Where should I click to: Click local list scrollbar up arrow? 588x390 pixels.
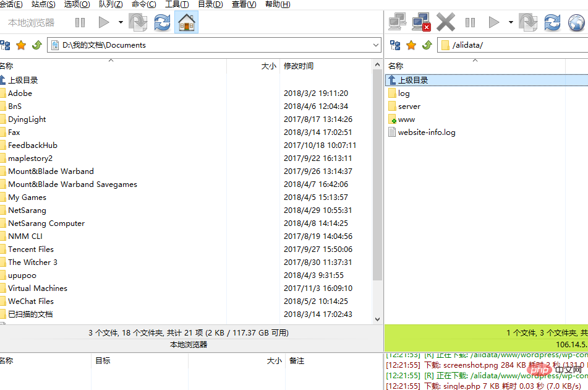pyautogui.click(x=377, y=64)
